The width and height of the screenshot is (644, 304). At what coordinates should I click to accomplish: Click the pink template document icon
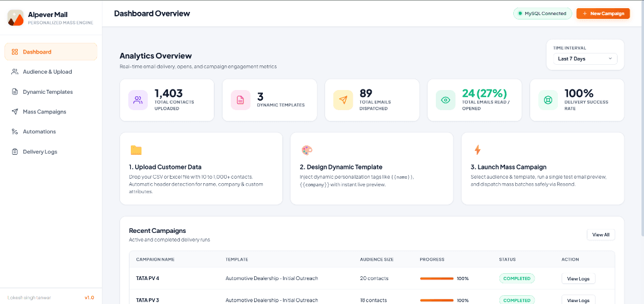click(x=241, y=100)
